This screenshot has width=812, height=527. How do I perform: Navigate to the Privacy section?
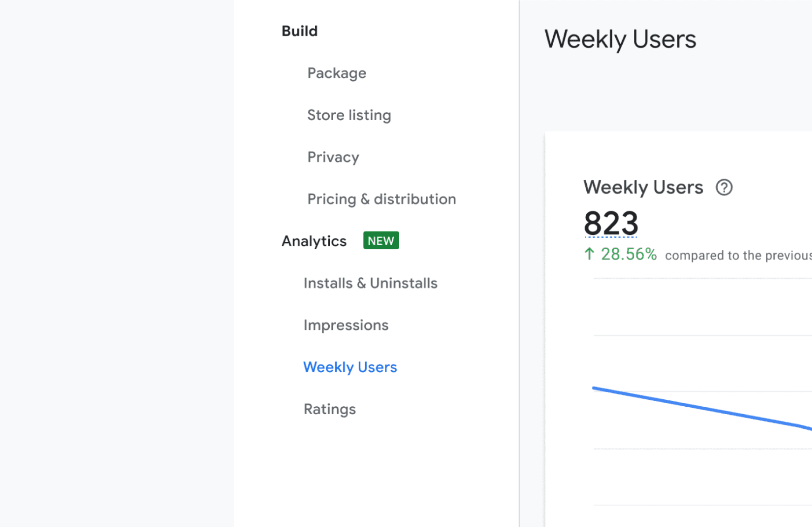[333, 157]
